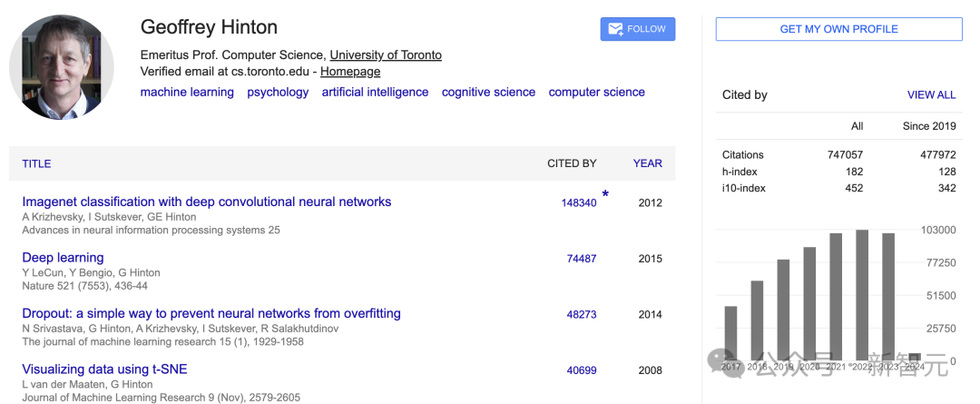Screen dimensions: 980x404
Task: Open the University of Toronto link
Action: 386,54
